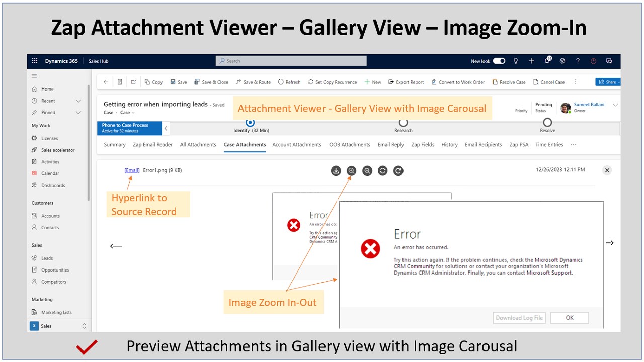Click in the Search box

pos(291,61)
